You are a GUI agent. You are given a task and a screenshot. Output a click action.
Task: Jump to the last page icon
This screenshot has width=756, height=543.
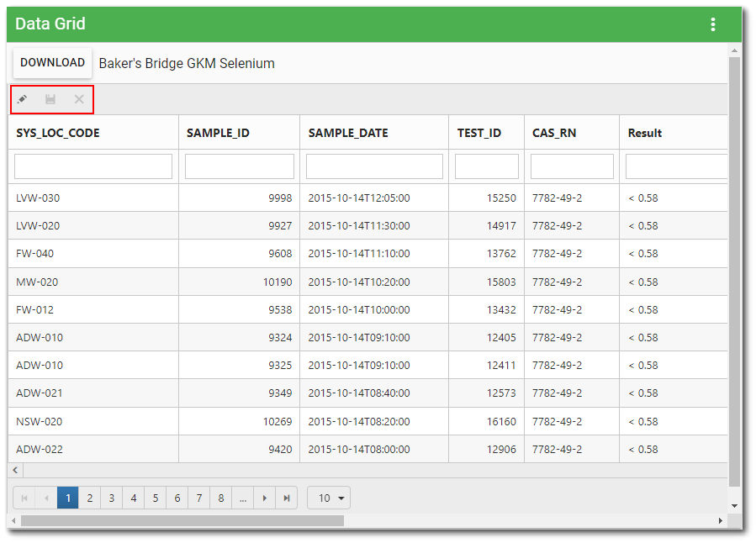tap(286, 498)
